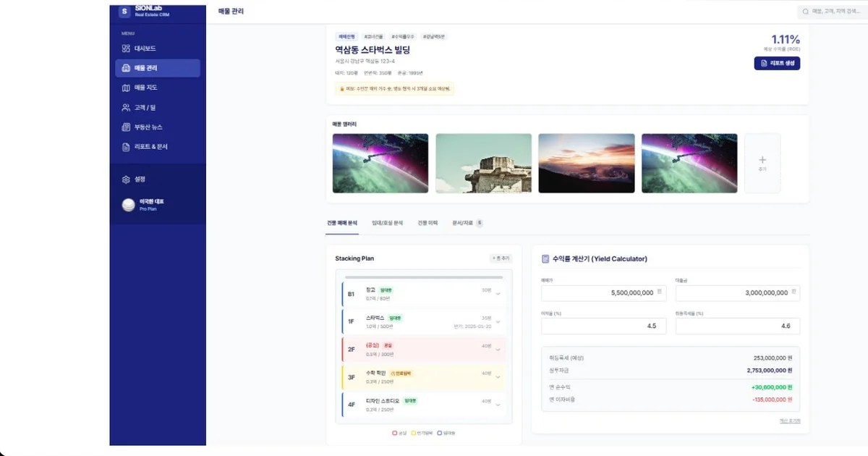
Task: Click the progress bar above the Stacking Plan list
Action: [424, 276]
